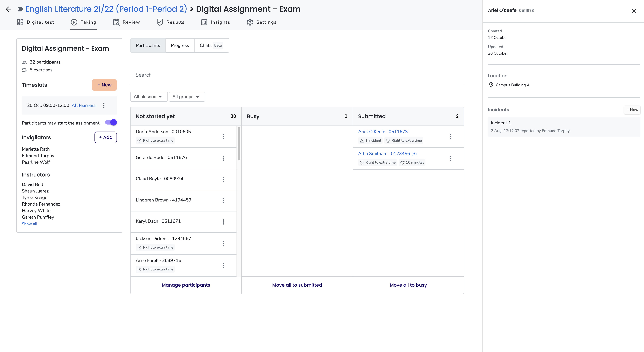Viewport: 644px width, 352px height.
Task: Click the participants people icon
Action: (x=24, y=62)
